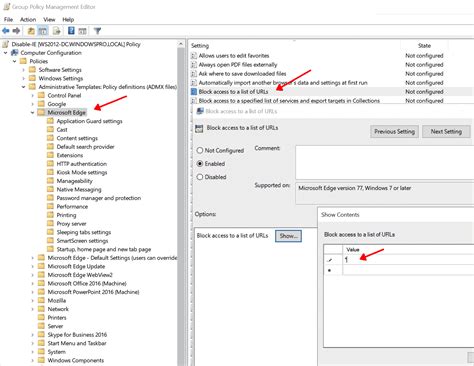The image size is (474, 366).
Task: Click the Previous Setting button
Action: click(394, 131)
